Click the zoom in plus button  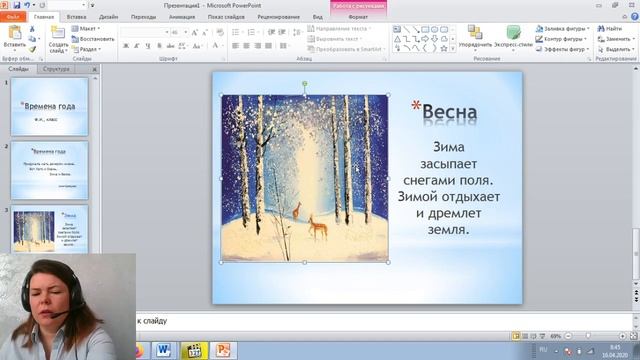point(622,336)
